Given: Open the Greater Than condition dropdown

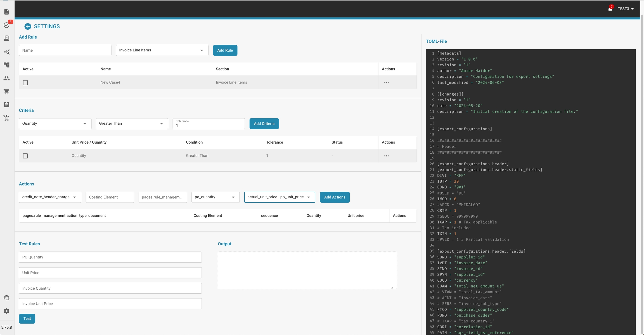Looking at the screenshot, I should pos(132,123).
